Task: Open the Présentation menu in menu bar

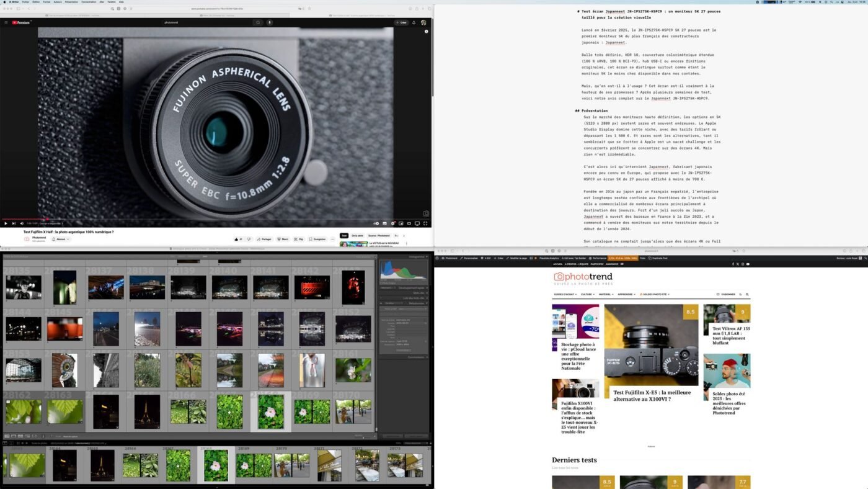Action: (71, 2)
